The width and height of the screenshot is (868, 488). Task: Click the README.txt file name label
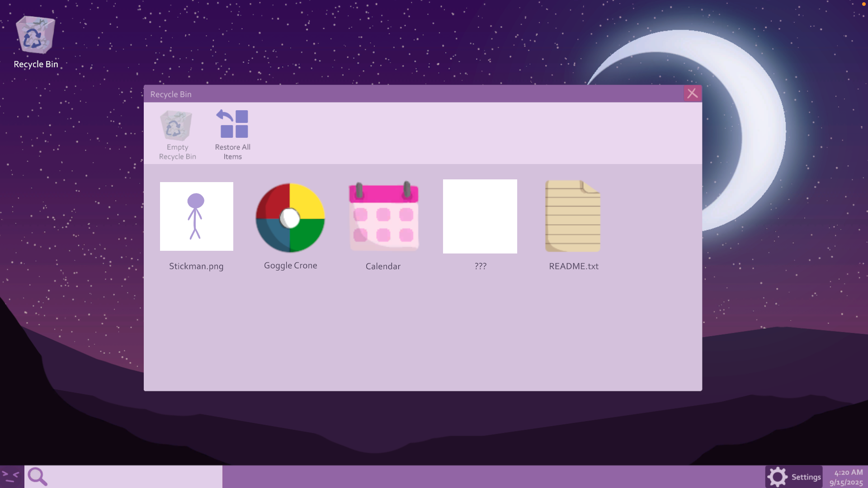(573, 266)
